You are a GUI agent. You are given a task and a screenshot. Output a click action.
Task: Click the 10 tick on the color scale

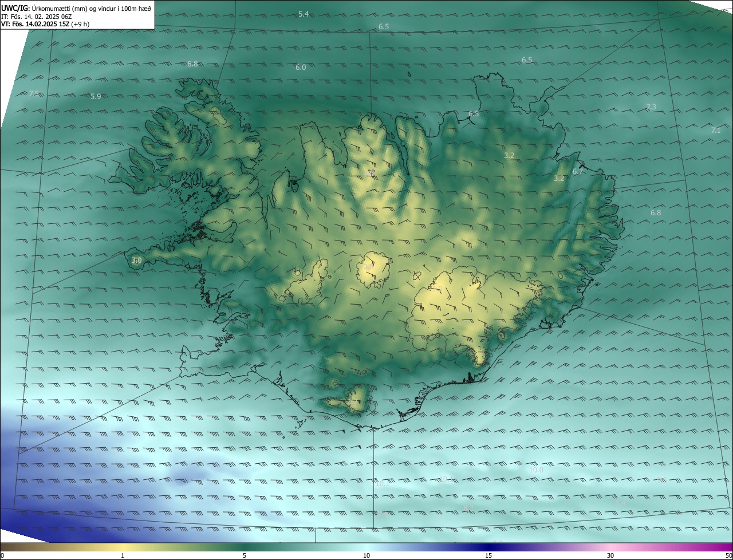coord(366,555)
